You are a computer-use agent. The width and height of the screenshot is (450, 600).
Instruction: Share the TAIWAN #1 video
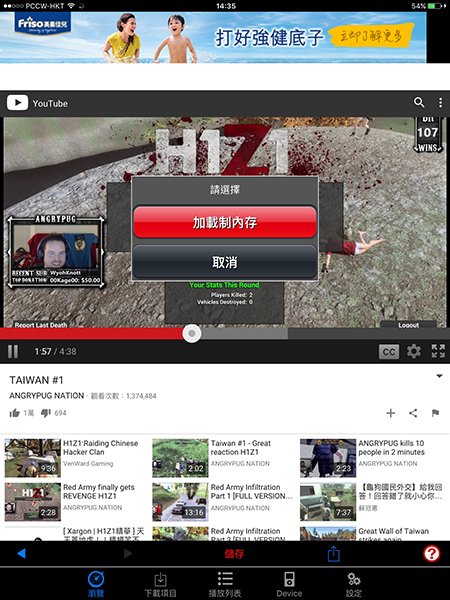[413, 413]
